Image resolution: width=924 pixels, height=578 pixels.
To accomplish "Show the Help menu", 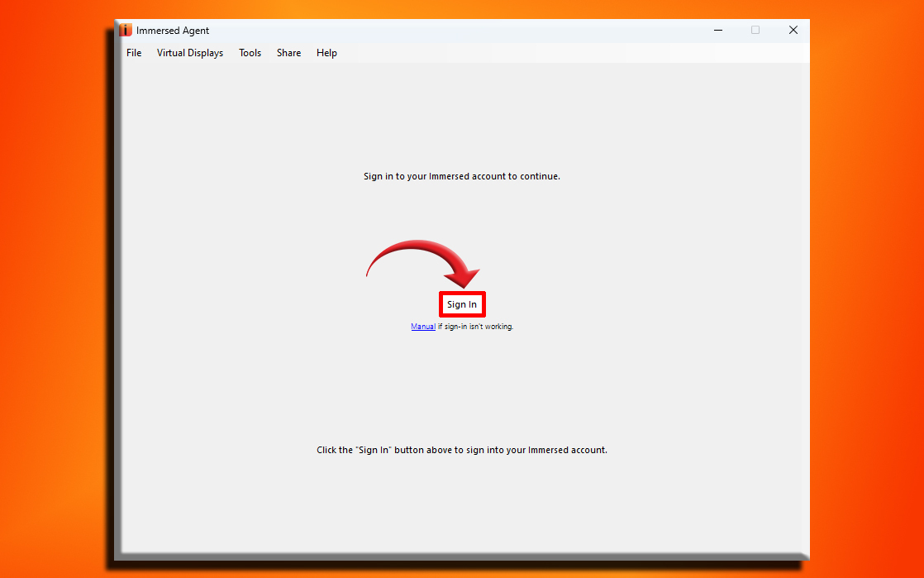I will [x=326, y=53].
